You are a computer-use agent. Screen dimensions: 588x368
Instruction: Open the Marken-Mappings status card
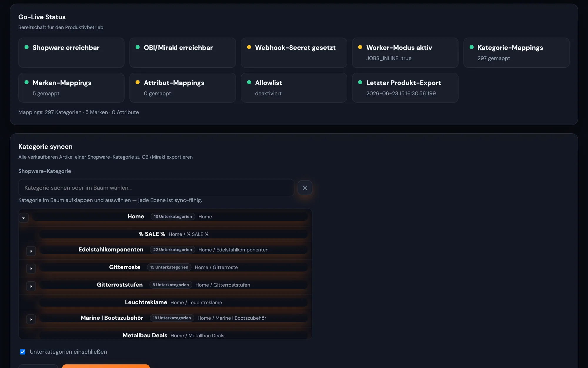(x=71, y=88)
